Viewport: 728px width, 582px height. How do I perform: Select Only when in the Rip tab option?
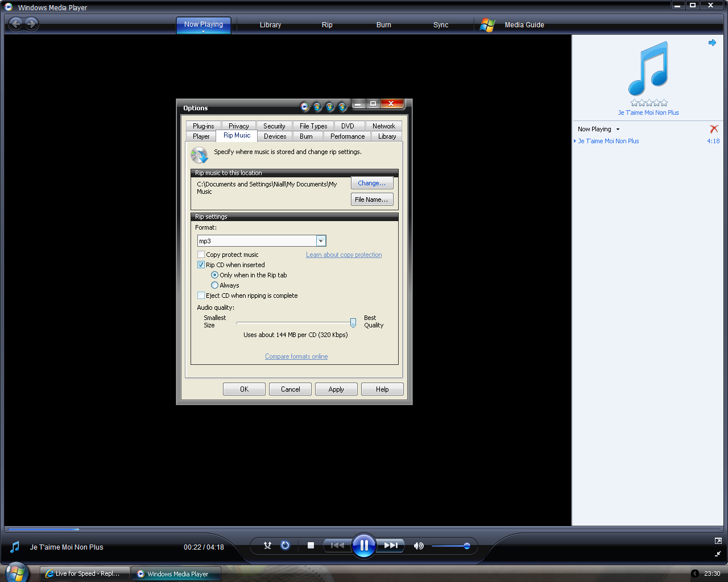pos(214,275)
